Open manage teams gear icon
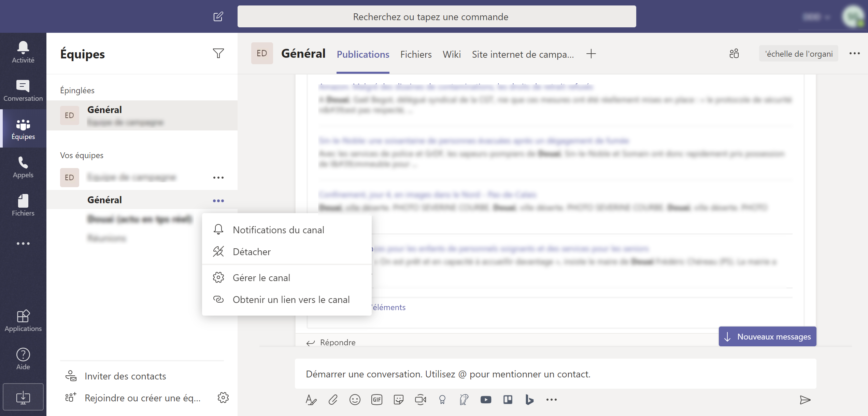This screenshot has height=416, width=868. 223,398
